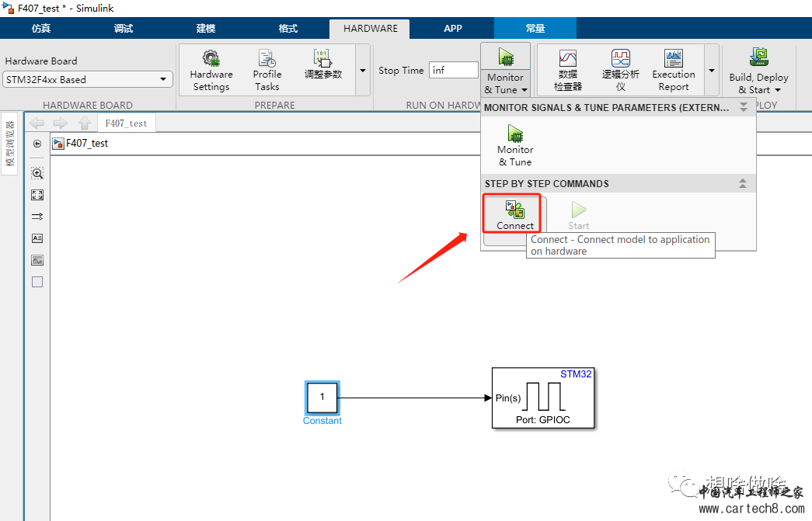Insert annotation text palette icon
812x521 pixels.
(x=37, y=238)
